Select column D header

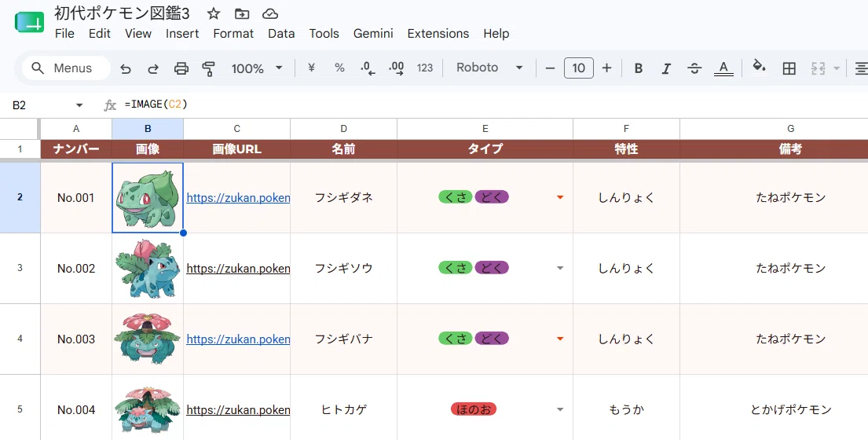(344, 128)
